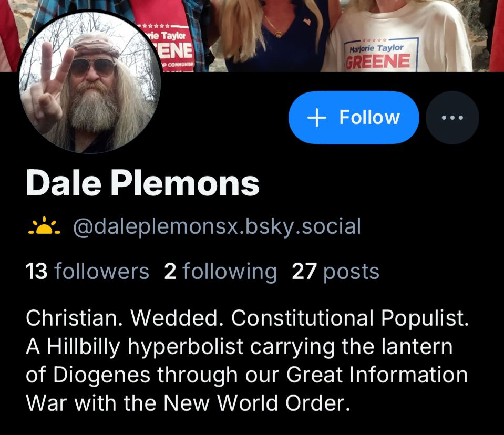Click the sunrise emoji beside the handle
Screen dimensions: 504x435
[x=44, y=226]
